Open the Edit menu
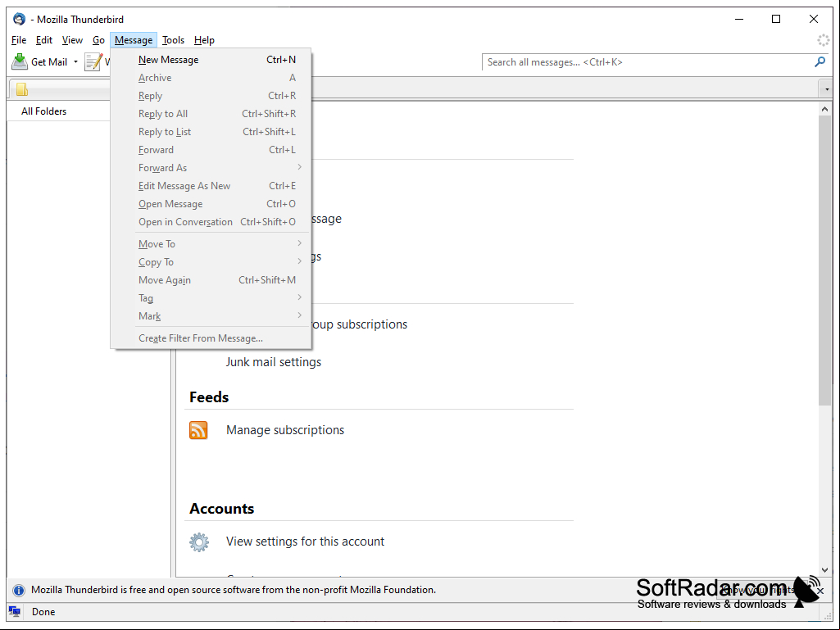 (x=44, y=40)
